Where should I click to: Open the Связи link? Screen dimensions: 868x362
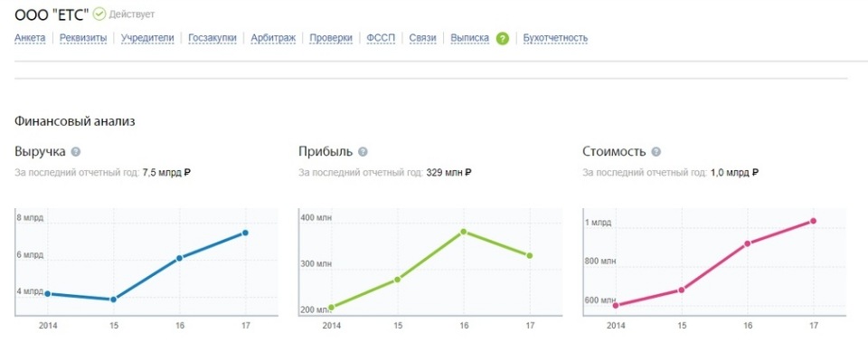423,38
